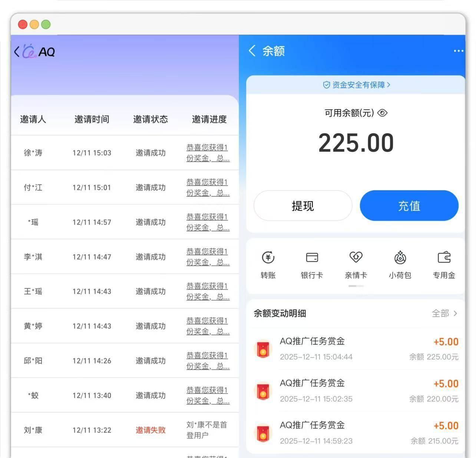Click the blue 充值 recharge button
The height and width of the screenshot is (458, 476).
[x=409, y=206]
